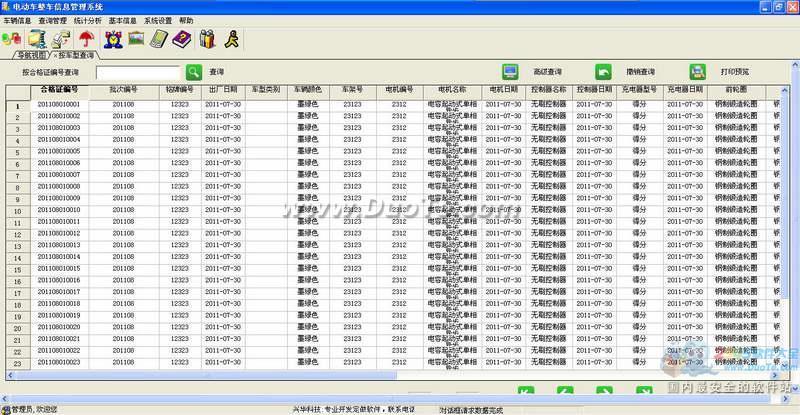Viewport: 800px width, 415px height.
Task: Click the two people users toolbar icon
Action: click(x=207, y=39)
